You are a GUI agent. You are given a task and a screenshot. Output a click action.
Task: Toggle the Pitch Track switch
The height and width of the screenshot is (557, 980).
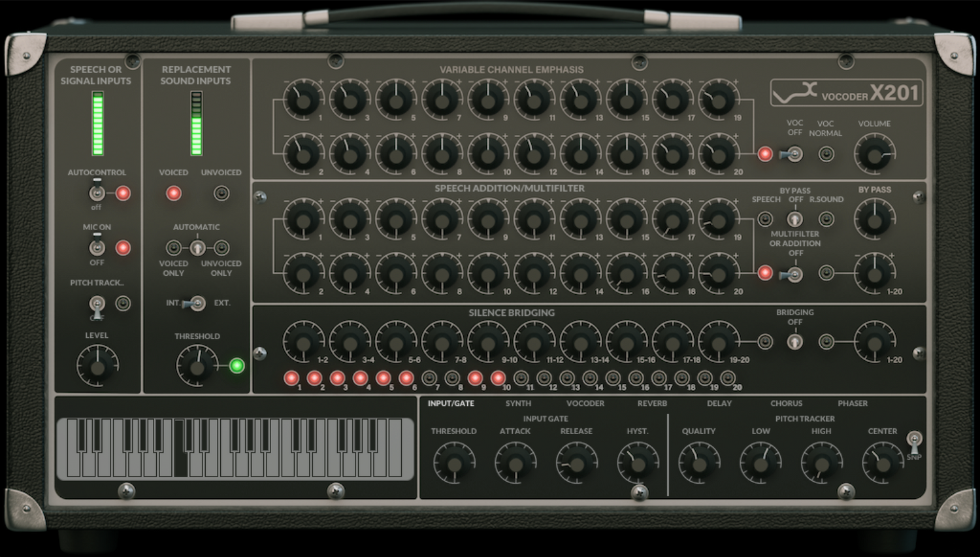click(x=97, y=304)
